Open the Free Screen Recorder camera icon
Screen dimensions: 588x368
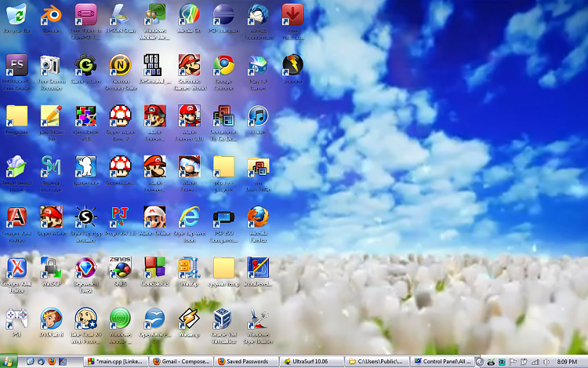pos(52,65)
